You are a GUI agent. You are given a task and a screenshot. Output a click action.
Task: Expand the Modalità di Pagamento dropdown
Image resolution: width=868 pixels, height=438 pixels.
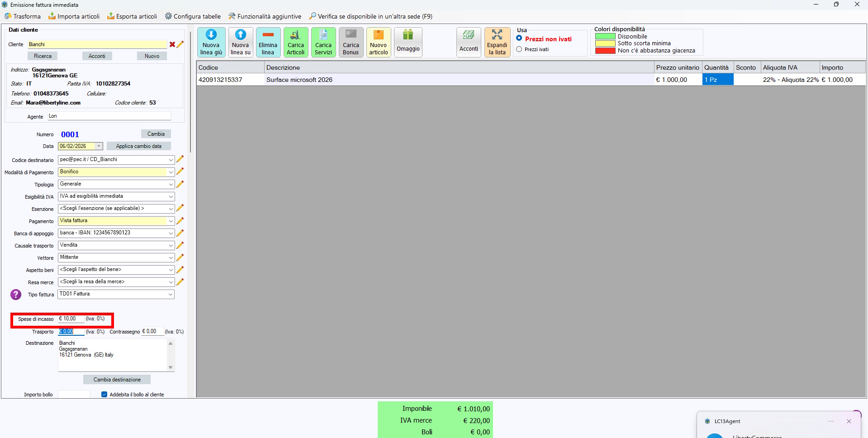tap(171, 172)
